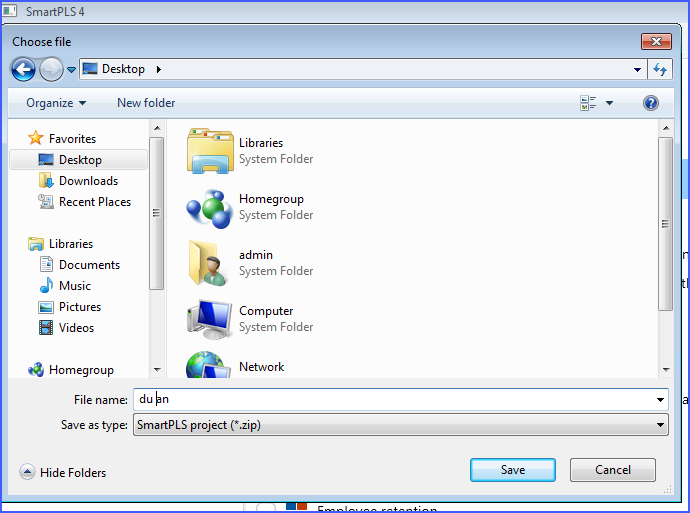Open the Organize menu
This screenshot has width=690, height=513.
(56, 103)
